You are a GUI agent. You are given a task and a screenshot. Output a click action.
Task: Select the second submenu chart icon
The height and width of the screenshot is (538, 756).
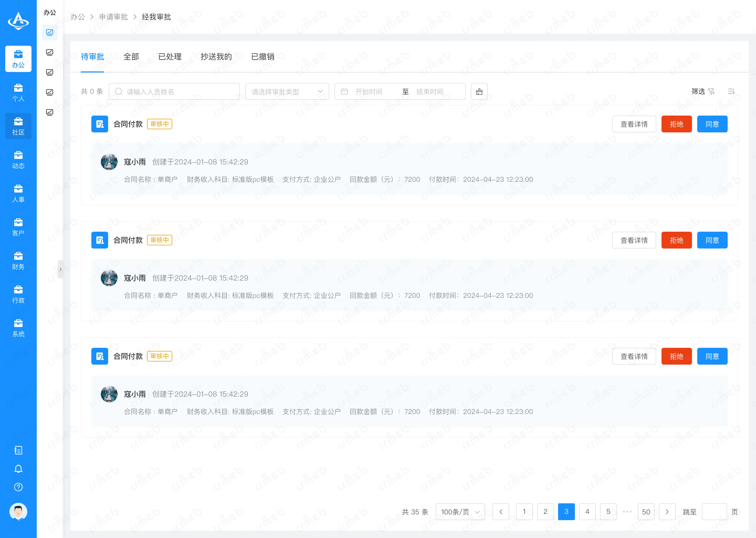point(50,52)
